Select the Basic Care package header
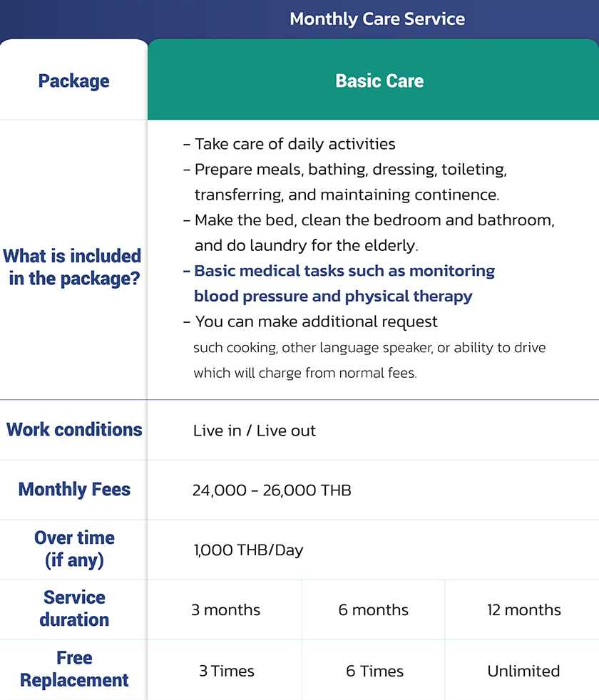This screenshot has width=599, height=700. [379, 81]
